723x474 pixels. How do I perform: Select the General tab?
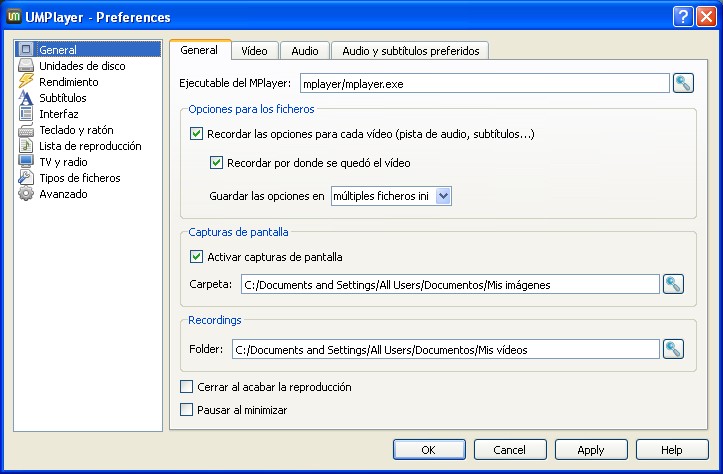tap(199, 50)
